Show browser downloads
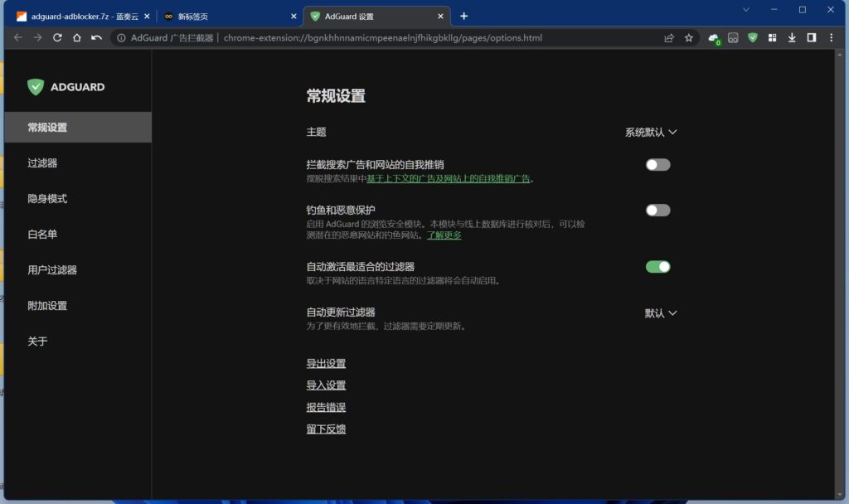Screen dimensions: 849x504 coord(792,38)
